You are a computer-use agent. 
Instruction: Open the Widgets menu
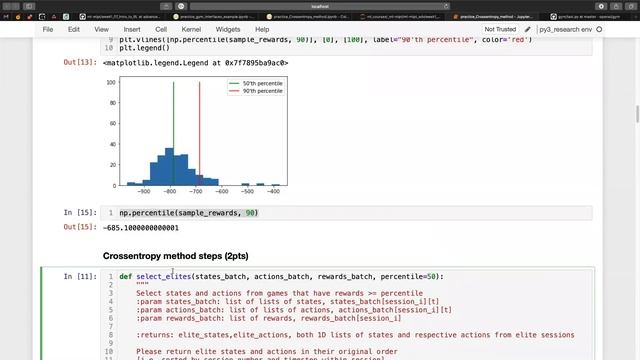[228, 29]
